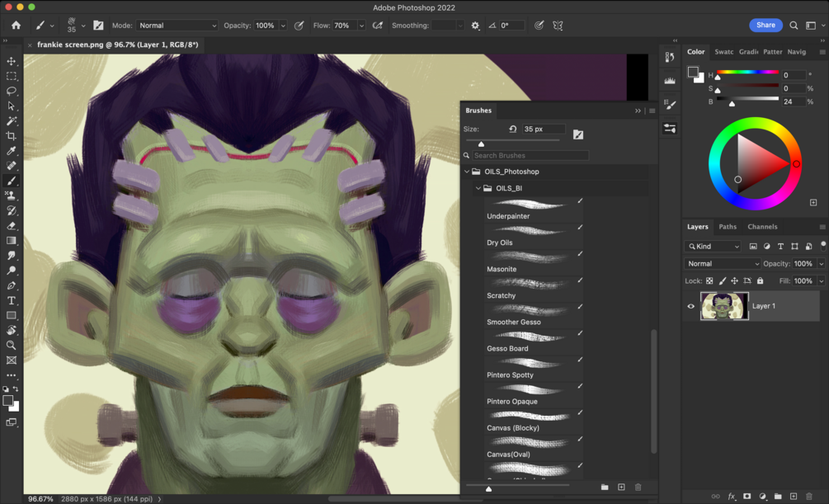The image size is (829, 504).
Task: Toggle pressure for size
Action: coord(539,26)
